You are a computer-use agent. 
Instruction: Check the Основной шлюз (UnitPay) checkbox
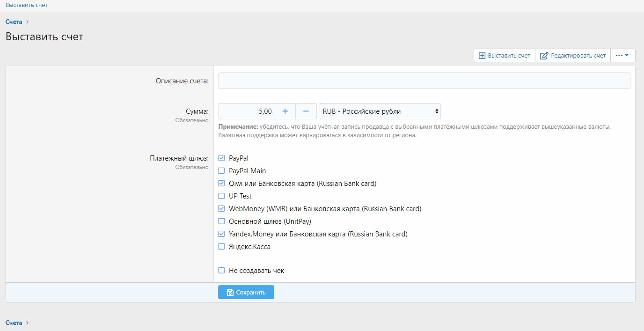tap(222, 221)
